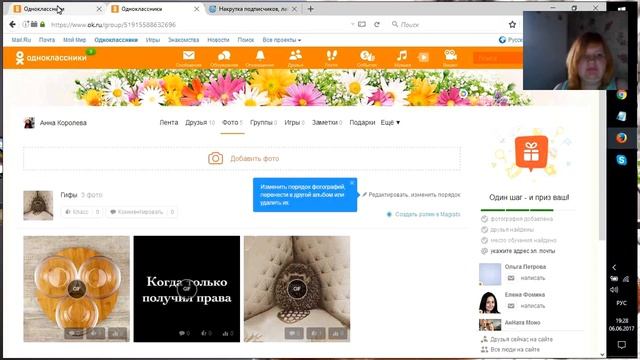Open the Заметки tab

coord(327,122)
